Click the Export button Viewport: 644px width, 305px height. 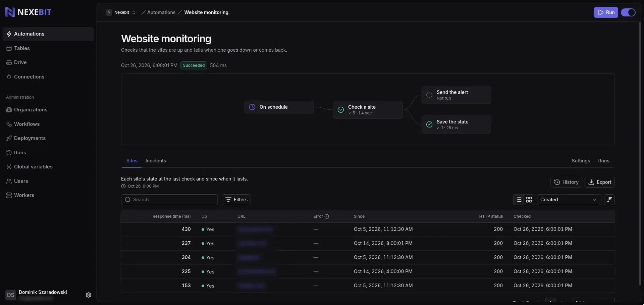600,182
